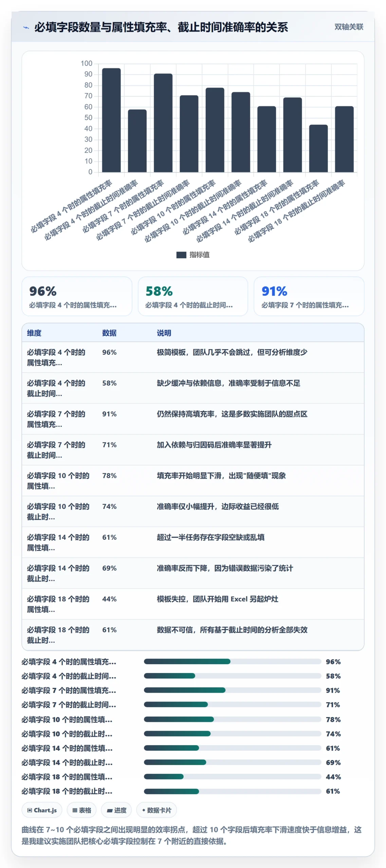
Task: Click table cell 缺少缓冲与依赖信息
Action: [x=228, y=383]
